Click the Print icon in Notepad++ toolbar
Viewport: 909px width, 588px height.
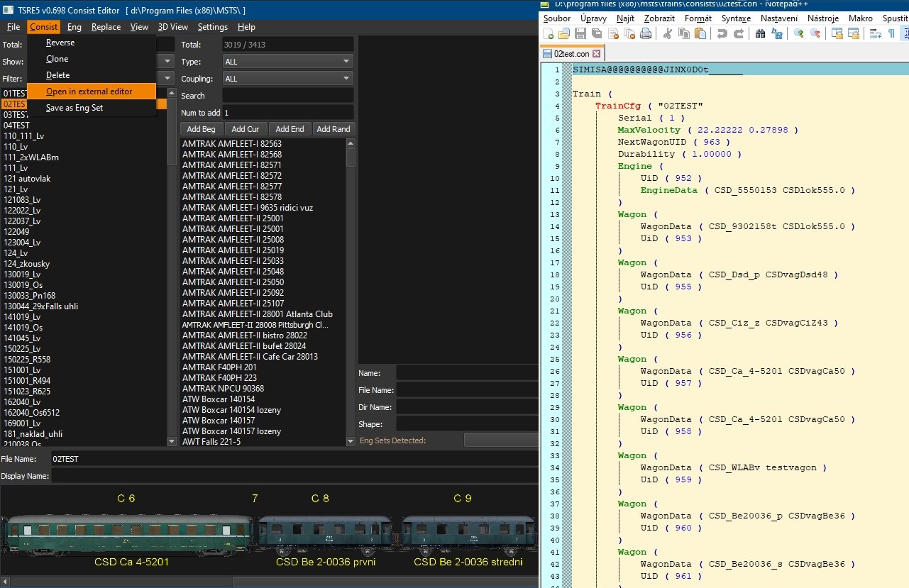tap(646, 33)
